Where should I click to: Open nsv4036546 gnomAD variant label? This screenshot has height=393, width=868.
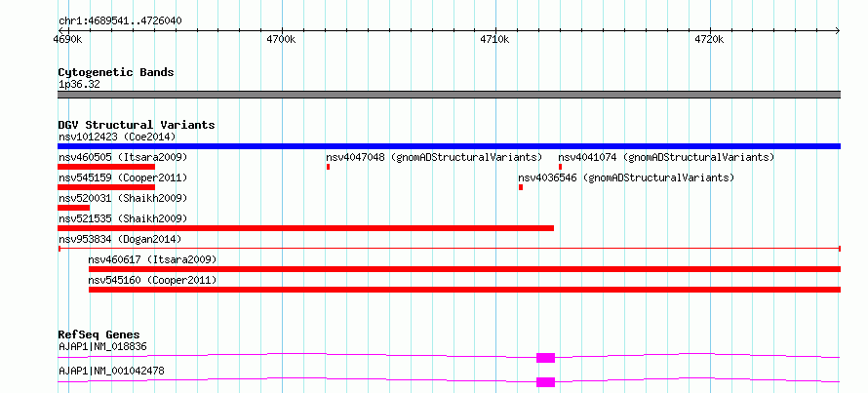626,177
